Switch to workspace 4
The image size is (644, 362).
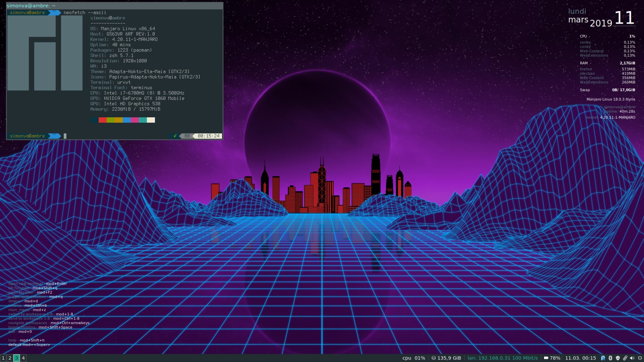[x=23, y=358]
